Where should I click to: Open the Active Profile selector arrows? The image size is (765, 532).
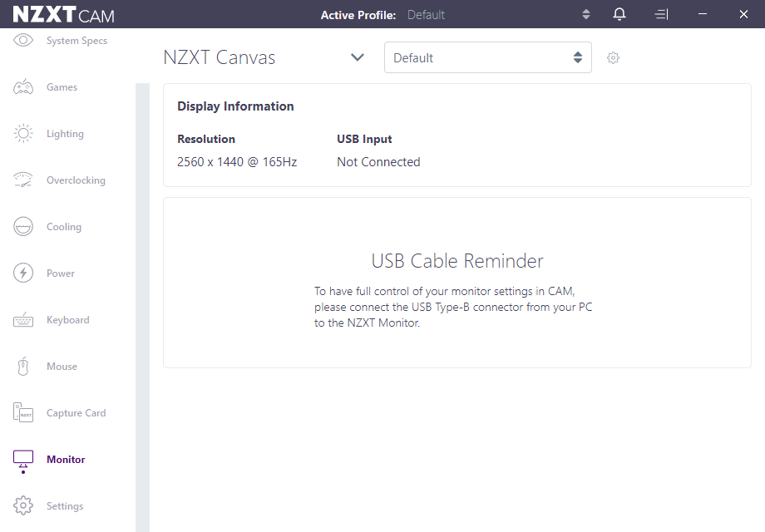586,14
